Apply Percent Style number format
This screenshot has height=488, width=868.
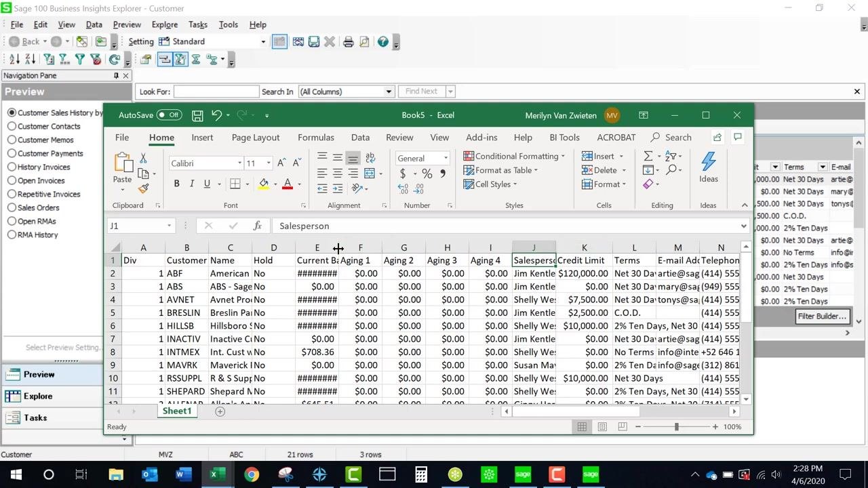(427, 174)
